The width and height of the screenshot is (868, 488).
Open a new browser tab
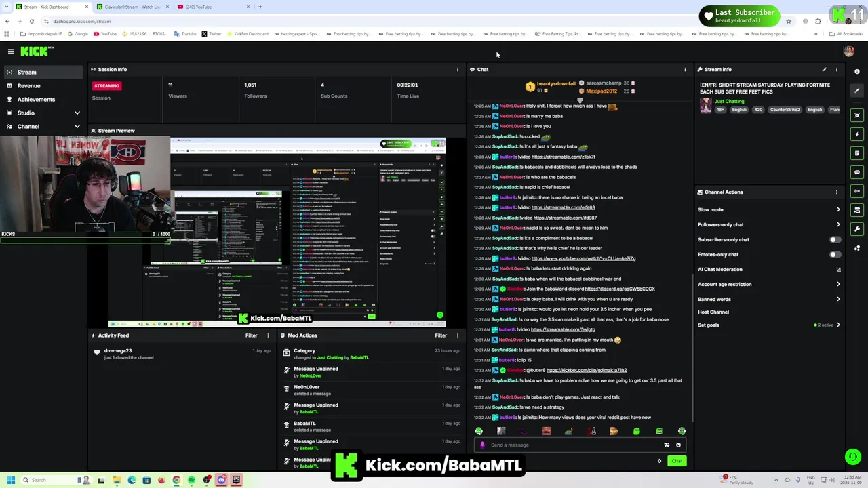tap(260, 7)
